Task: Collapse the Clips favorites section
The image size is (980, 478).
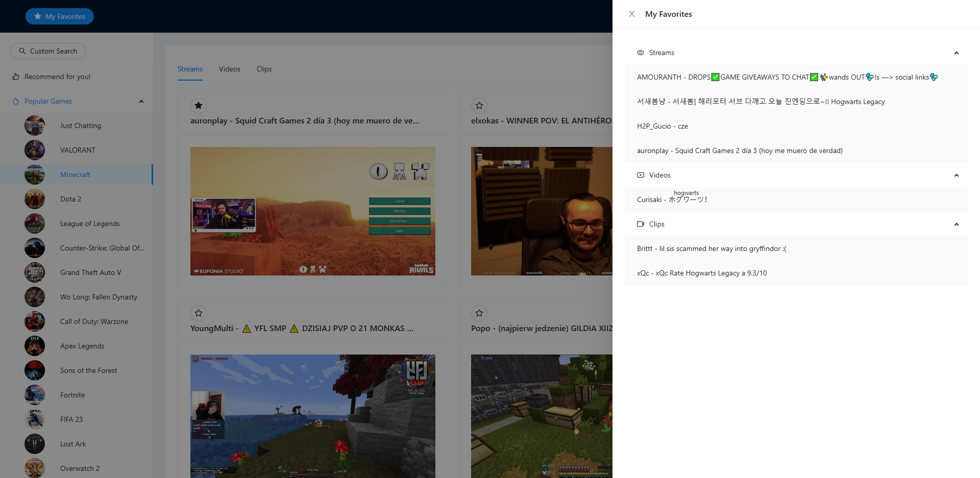Action: (x=957, y=224)
